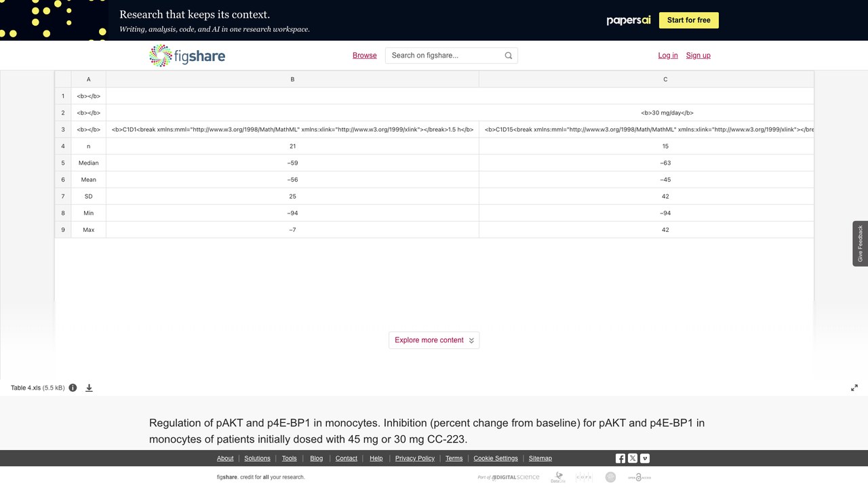Open the Contact footer link
868x488 pixels.
click(347, 458)
